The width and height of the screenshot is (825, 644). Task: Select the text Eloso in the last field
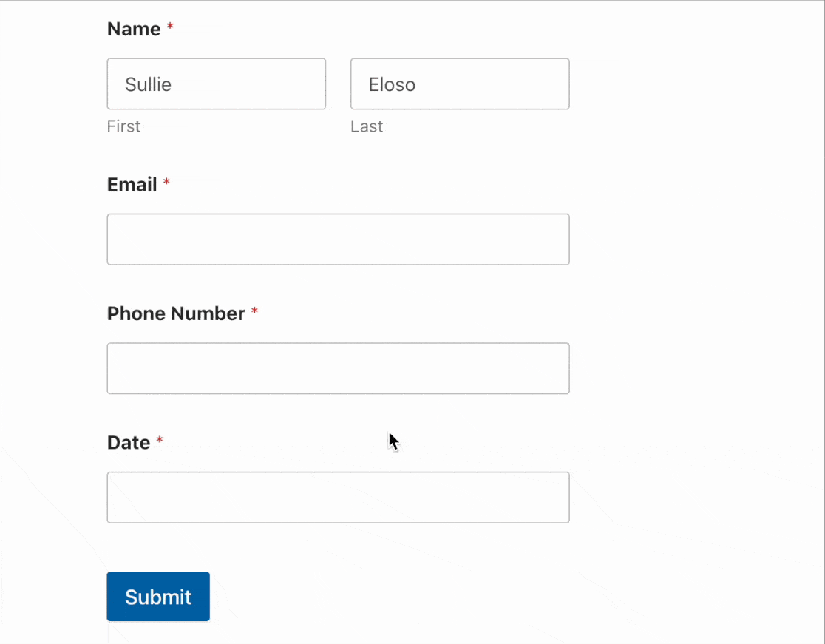pyautogui.click(x=392, y=84)
